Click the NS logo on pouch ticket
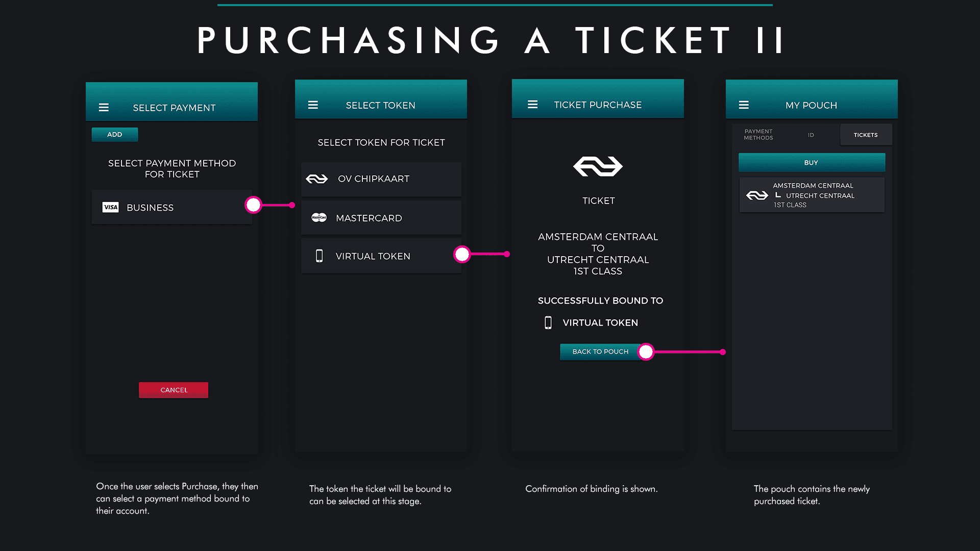Viewport: 980px width, 551px height. tap(757, 195)
